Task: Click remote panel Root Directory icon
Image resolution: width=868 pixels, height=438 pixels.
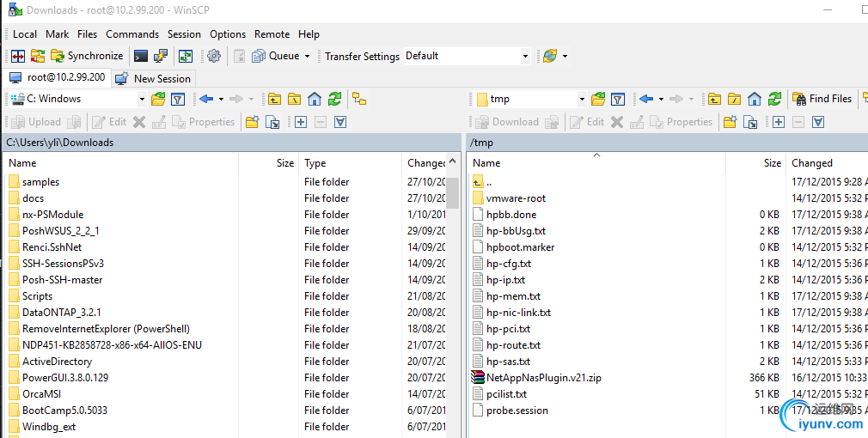Action: [735, 99]
